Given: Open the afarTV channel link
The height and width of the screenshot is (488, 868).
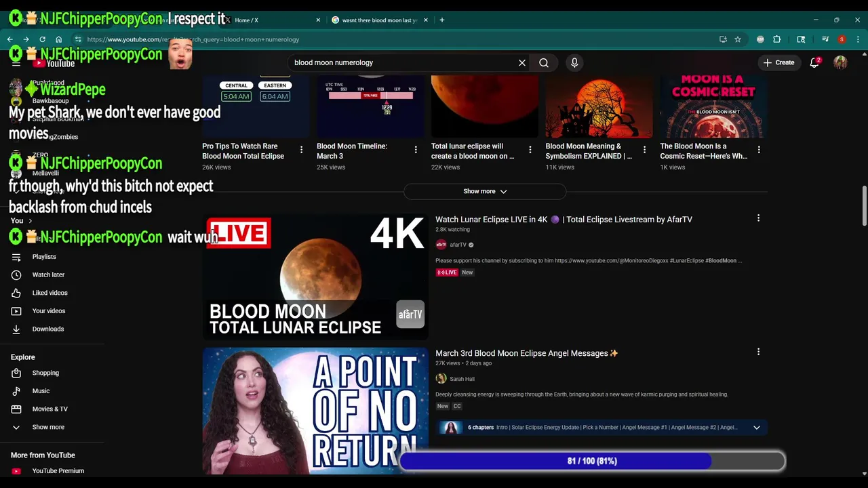Looking at the screenshot, I should [458, 245].
